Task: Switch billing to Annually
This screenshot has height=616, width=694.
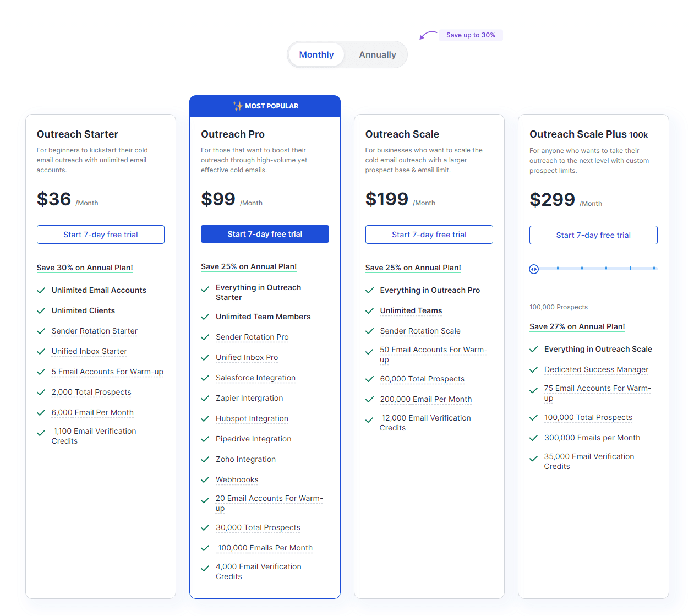Action: pyautogui.click(x=378, y=54)
